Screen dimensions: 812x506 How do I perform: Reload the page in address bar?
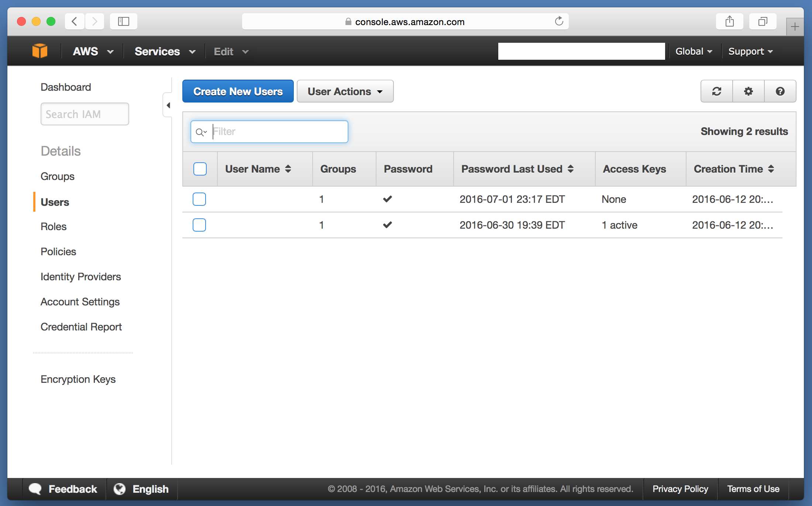click(559, 21)
